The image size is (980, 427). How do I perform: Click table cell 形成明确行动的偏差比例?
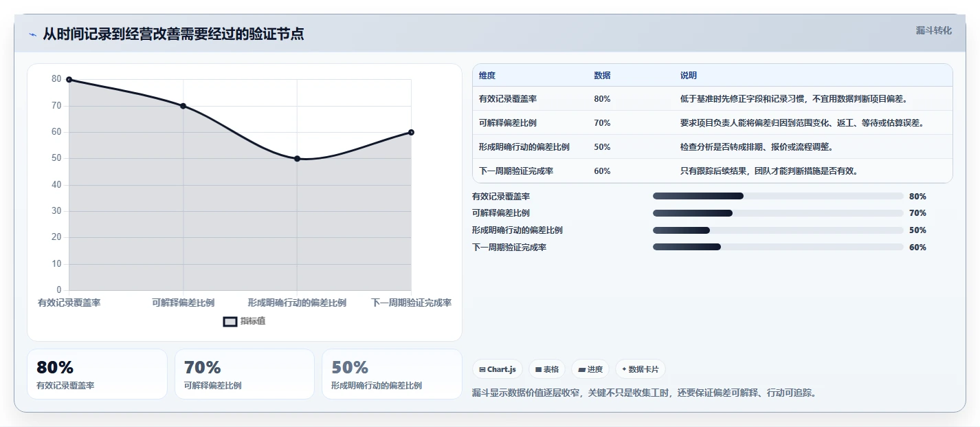pos(524,146)
